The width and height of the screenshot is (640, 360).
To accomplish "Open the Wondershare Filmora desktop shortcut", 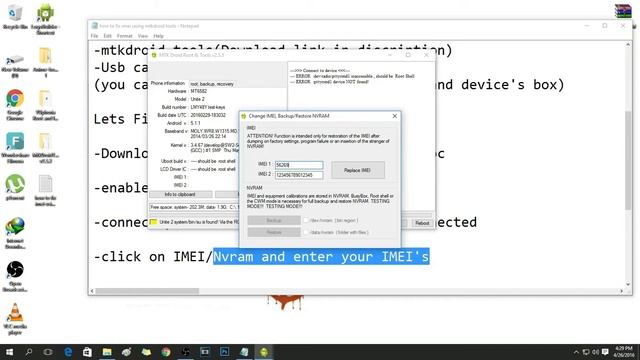I will click(15, 147).
